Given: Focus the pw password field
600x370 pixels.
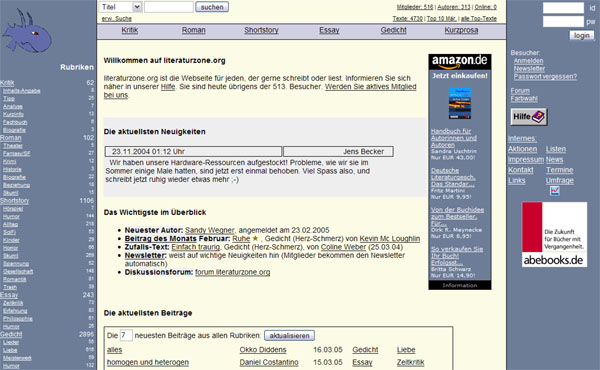Looking at the screenshot, I should pos(563,21).
